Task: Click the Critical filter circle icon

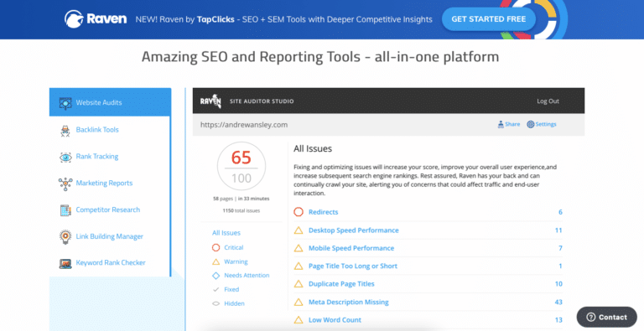Action: click(x=216, y=248)
